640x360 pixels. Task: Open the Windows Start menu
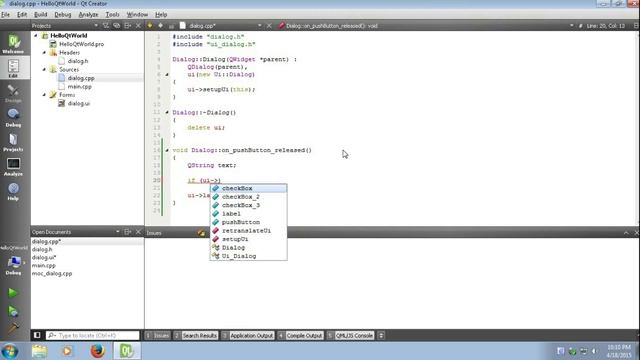click(10, 351)
